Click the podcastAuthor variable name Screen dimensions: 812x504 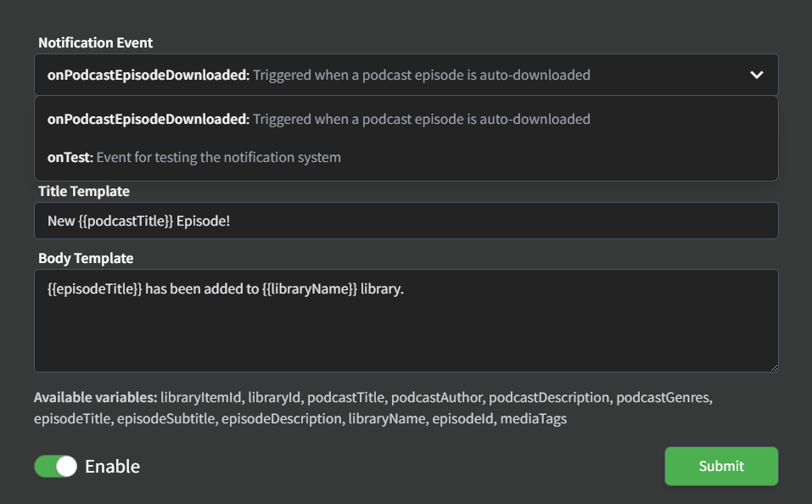point(436,397)
